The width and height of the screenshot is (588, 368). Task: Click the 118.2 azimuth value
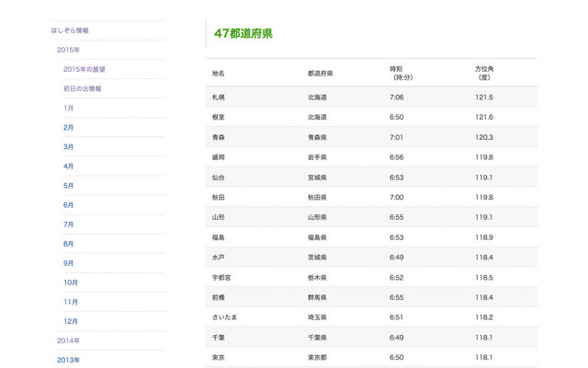point(484,317)
